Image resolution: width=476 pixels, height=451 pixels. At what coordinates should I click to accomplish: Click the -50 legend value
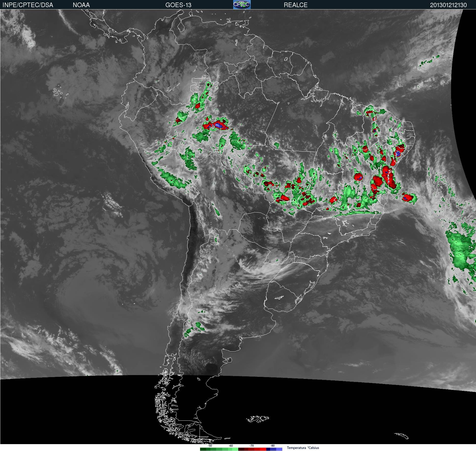click(210, 446)
